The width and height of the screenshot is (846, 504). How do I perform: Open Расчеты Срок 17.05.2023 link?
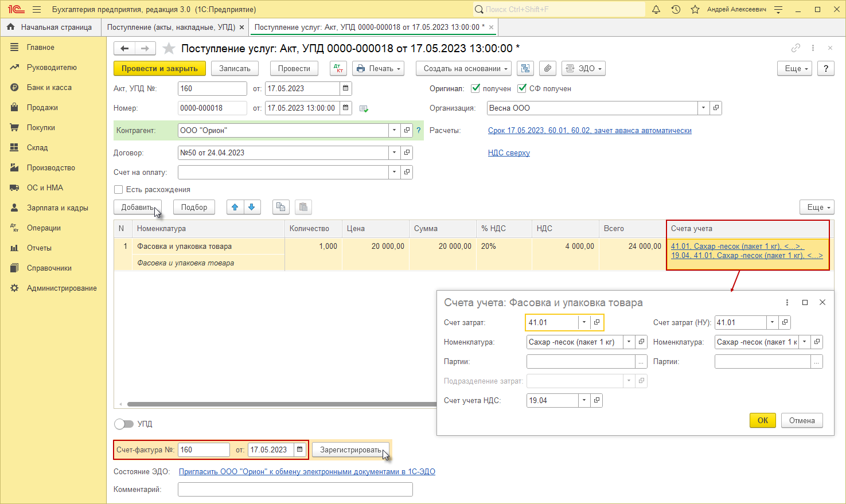pyautogui.click(x=590, y=130)
